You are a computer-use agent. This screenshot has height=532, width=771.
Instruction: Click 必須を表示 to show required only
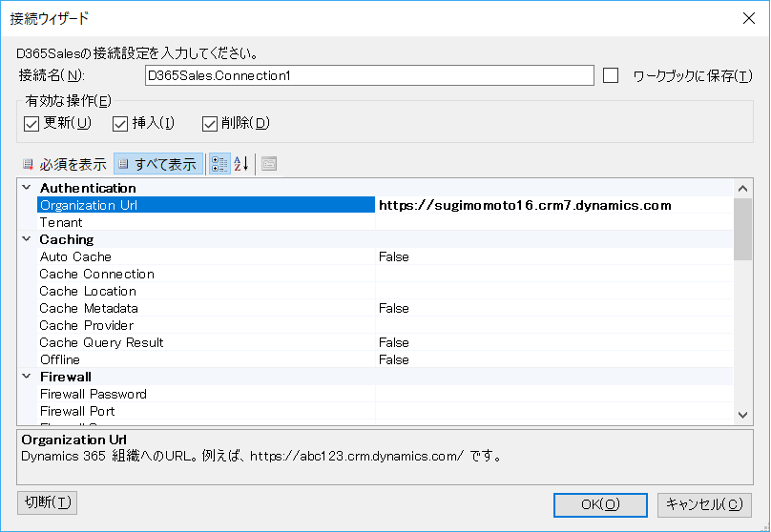[x=65, y=164]
